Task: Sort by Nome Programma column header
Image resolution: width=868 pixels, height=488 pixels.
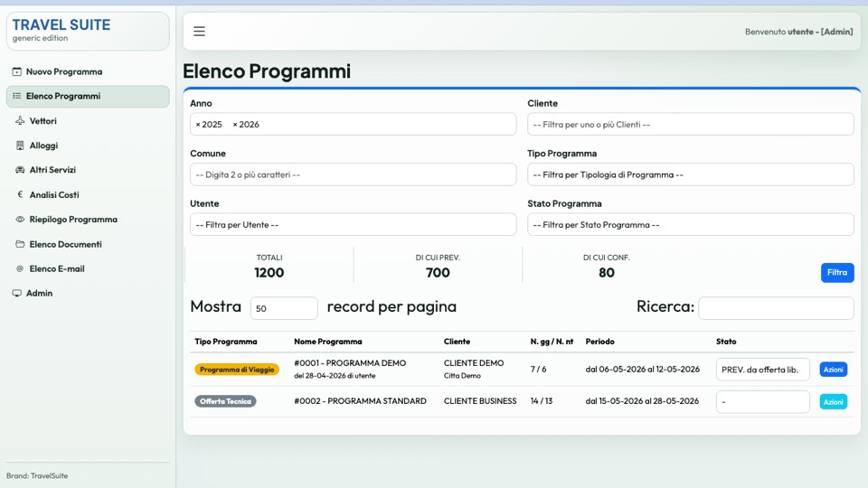Action: point(327,342)
